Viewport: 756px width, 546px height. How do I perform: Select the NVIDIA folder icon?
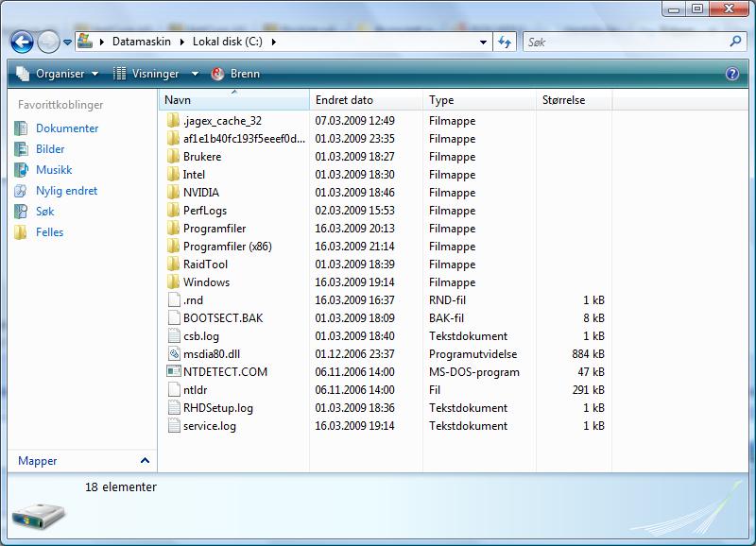174,193
